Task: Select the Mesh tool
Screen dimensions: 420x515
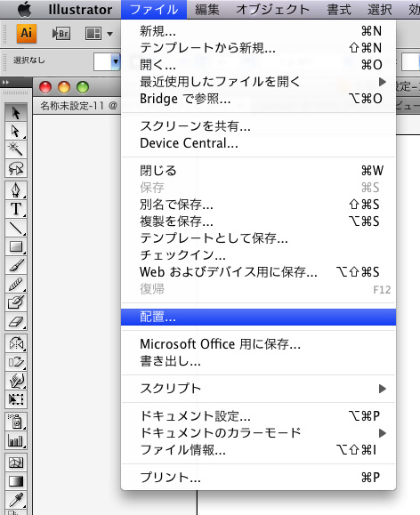Action: (16, 463)
